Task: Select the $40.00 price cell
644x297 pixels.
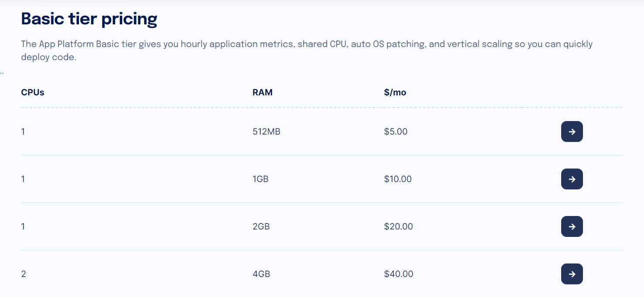Action: [399, 274]
